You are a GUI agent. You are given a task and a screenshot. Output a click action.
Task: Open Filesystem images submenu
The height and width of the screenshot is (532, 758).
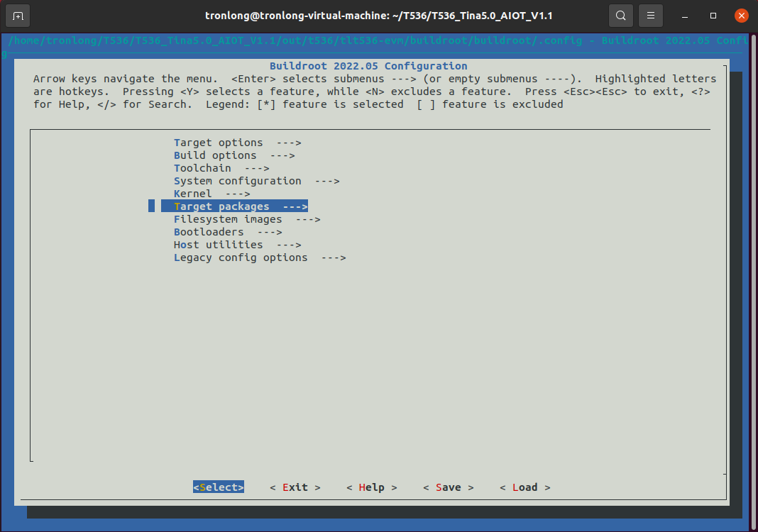(x=246, y=219)
